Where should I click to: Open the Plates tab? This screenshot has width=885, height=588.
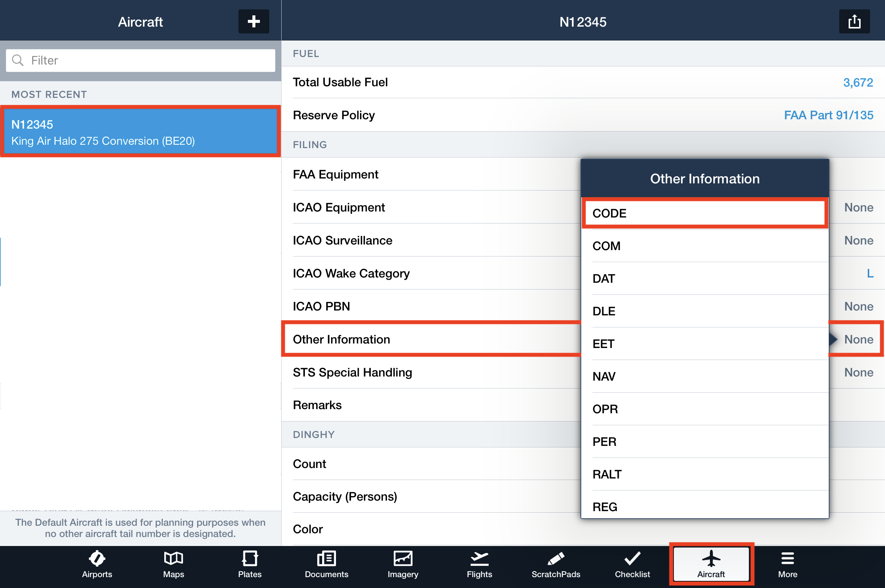click(249, 564)
